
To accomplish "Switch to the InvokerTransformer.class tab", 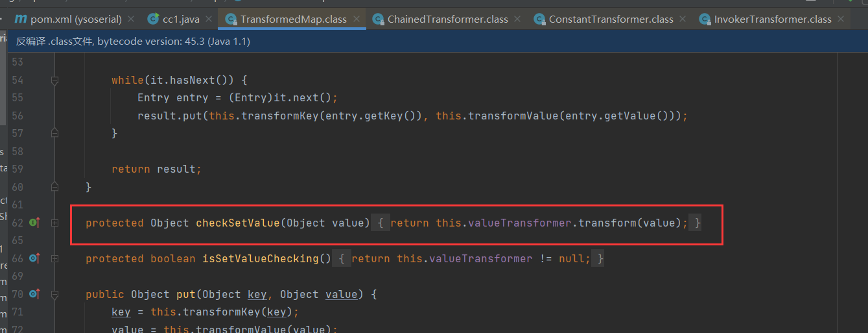I will 772,19.
